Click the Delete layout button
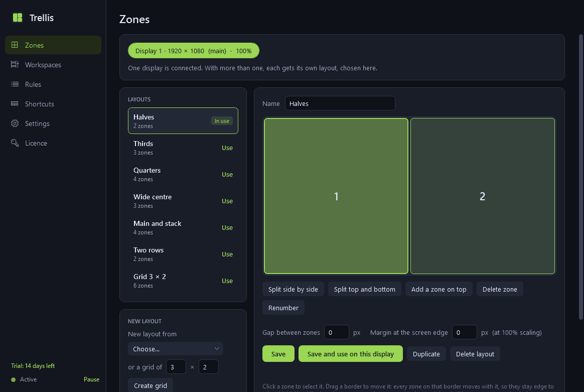Screen dimensions: 584x392 (475, 354)
